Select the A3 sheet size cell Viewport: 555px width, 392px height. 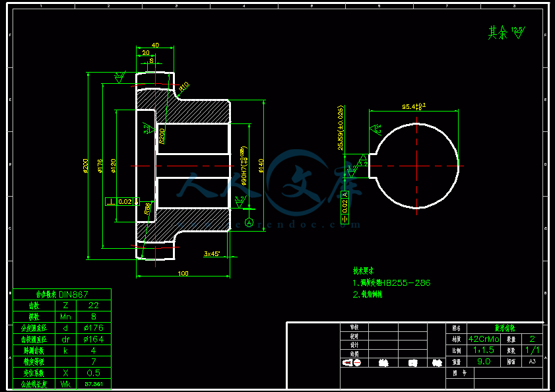[x=532, y=362]
